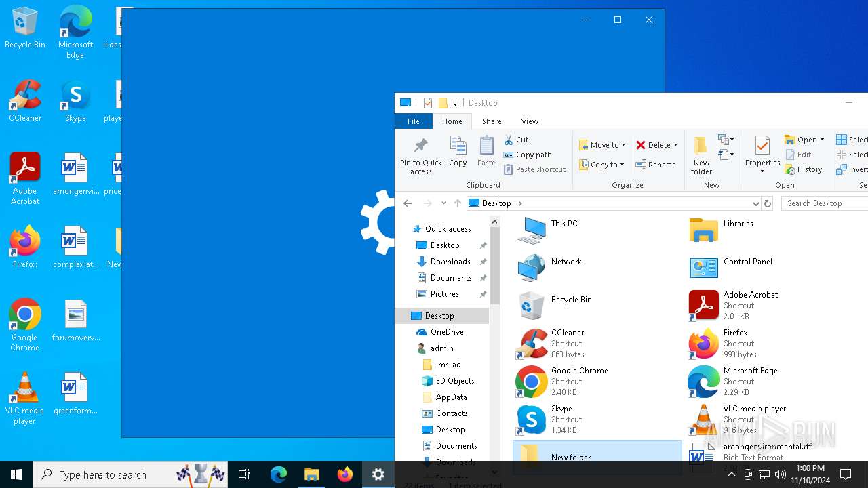Screen dimensions: 868x488
Task: Open the File menu tab
Action: (414, 121)
